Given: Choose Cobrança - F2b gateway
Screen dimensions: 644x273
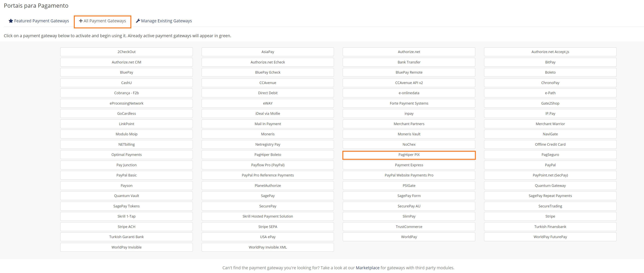Looking at the screenshot, I should [x=126, y=93].
